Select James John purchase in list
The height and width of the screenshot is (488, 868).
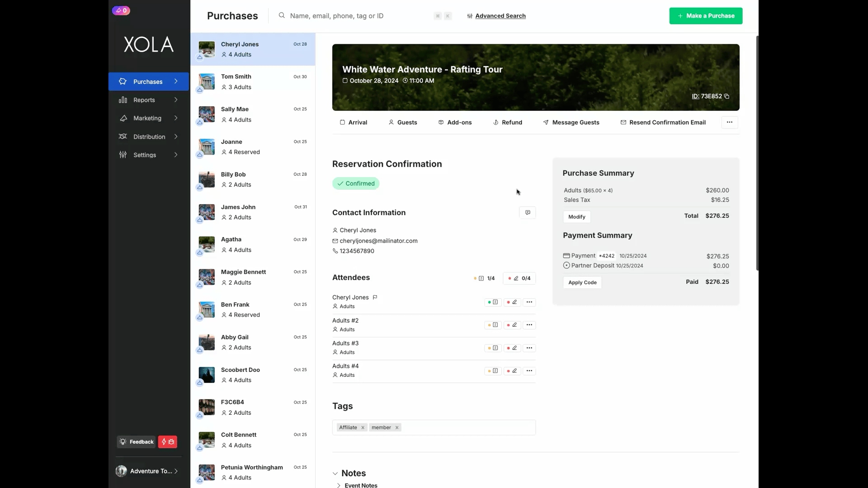(253, 212)
